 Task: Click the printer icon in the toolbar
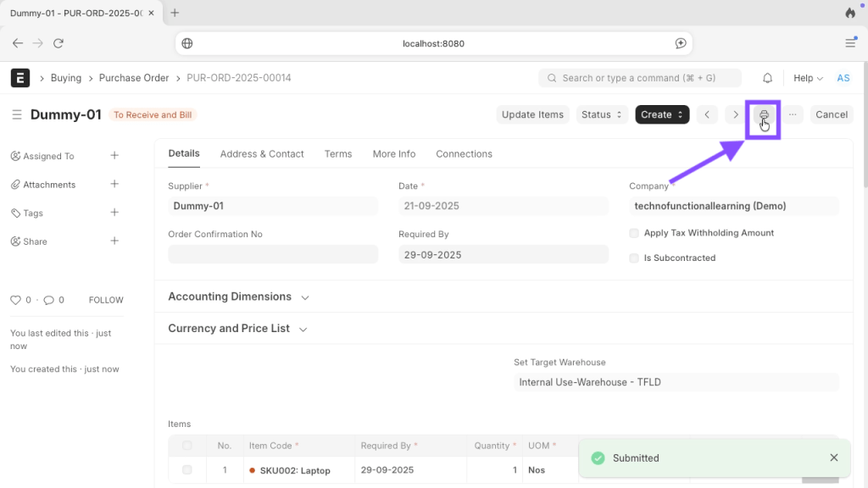point(764,115)
